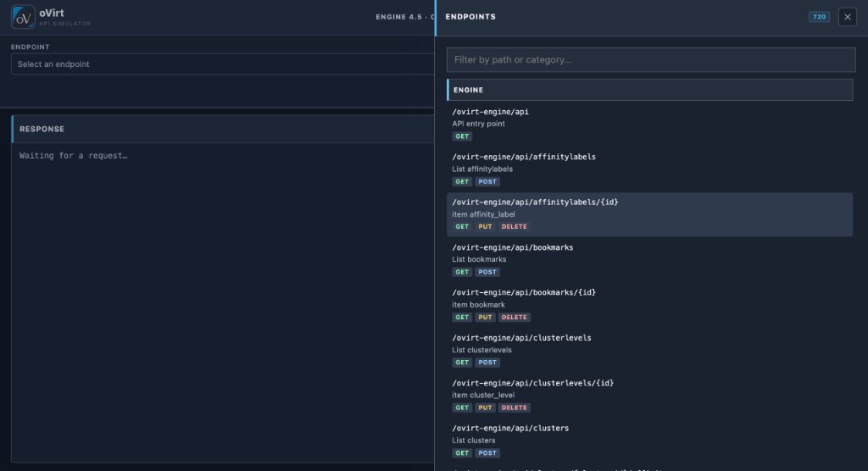Image resolution: width=868 pixels, height=471 pixels.
Task: Click the ENDPOINTS panel title
Action: click(470, 17)
